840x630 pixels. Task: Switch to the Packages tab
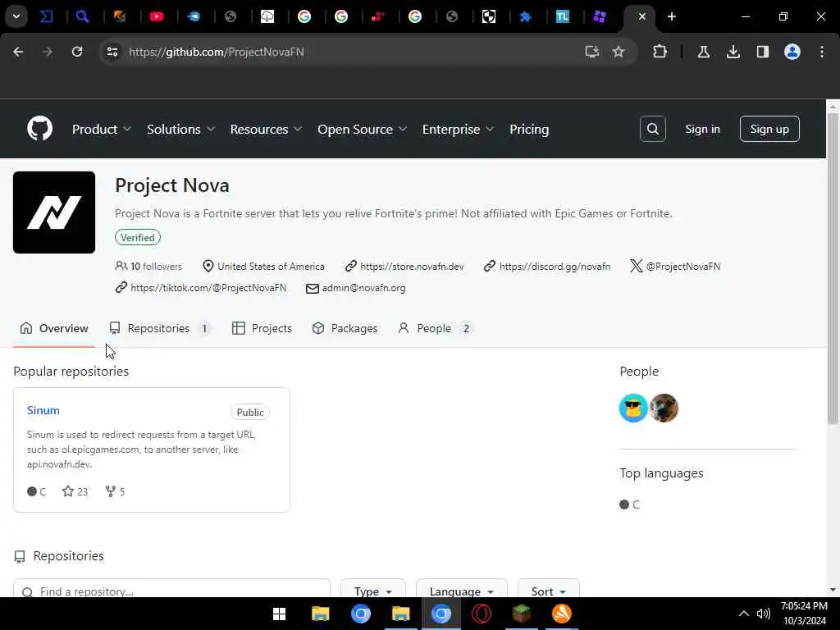345,328
